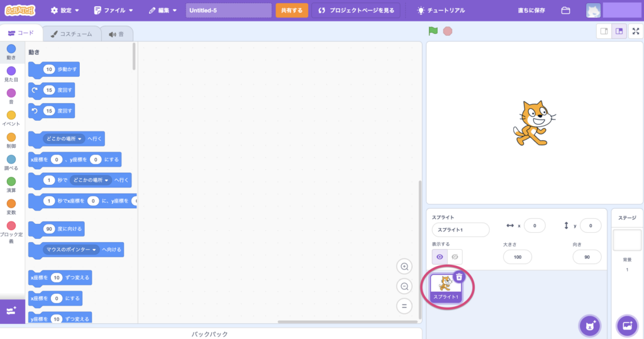Switch to 音 sounds tab
This screenshot has width=644, height=339.
pyautogui.click(x=116, y=34)
